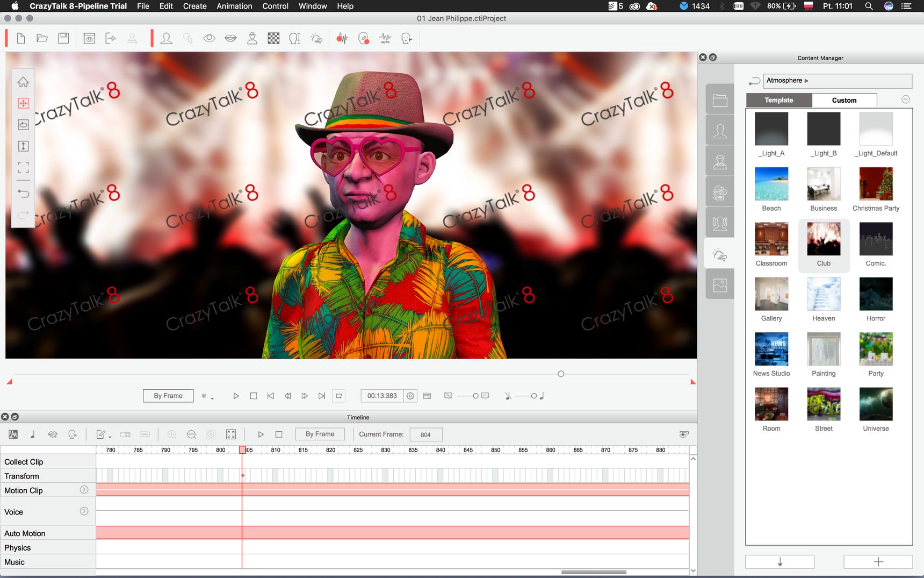Expand the Motion Clip track arrow
The image size is (924, 578).
click(84, 490)
